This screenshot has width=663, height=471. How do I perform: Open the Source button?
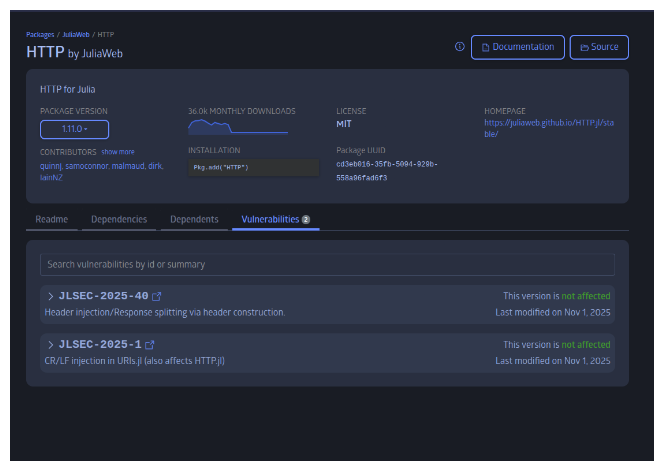599,47
